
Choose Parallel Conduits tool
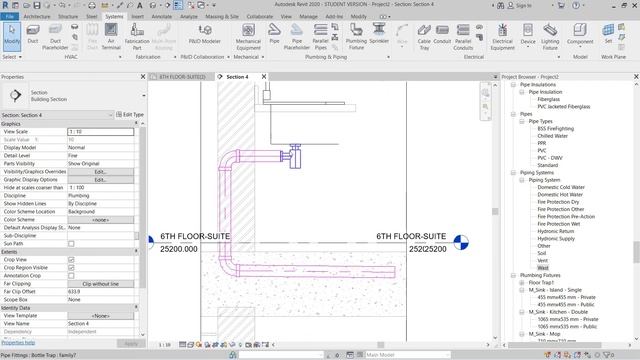[463, 37]
